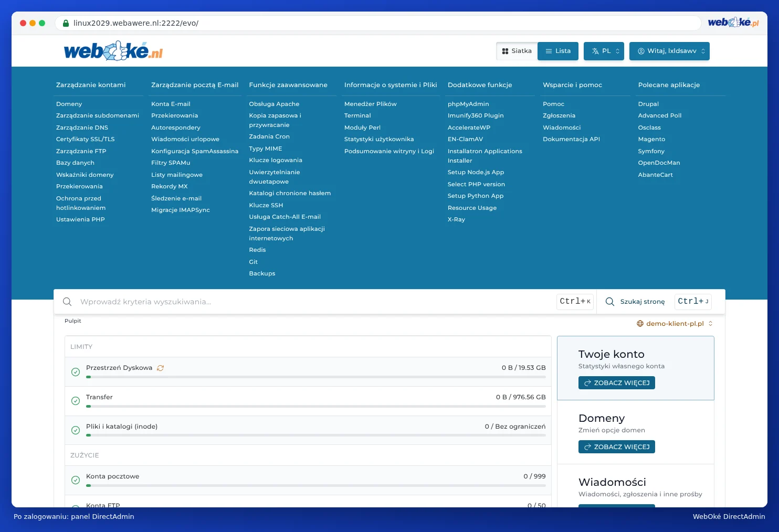Click the check icon in Pliki i katalogi row

[x=76, y=430]
